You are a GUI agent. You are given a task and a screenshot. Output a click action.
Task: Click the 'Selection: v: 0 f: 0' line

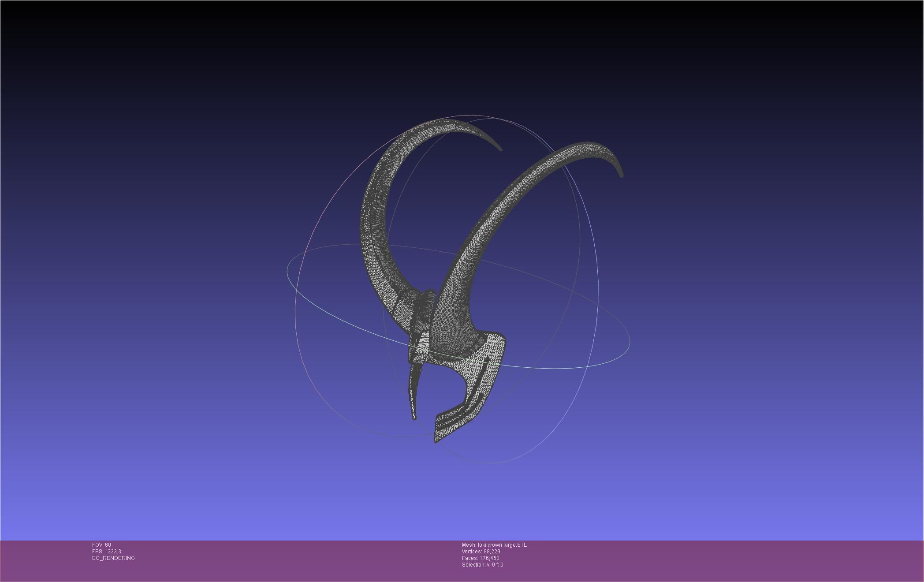point(482,565)
